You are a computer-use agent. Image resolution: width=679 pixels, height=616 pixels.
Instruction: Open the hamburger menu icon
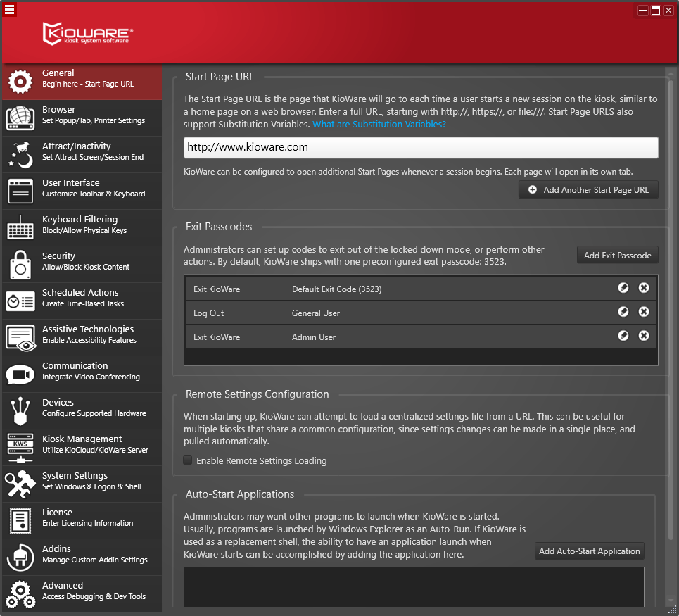click(10, 9)
